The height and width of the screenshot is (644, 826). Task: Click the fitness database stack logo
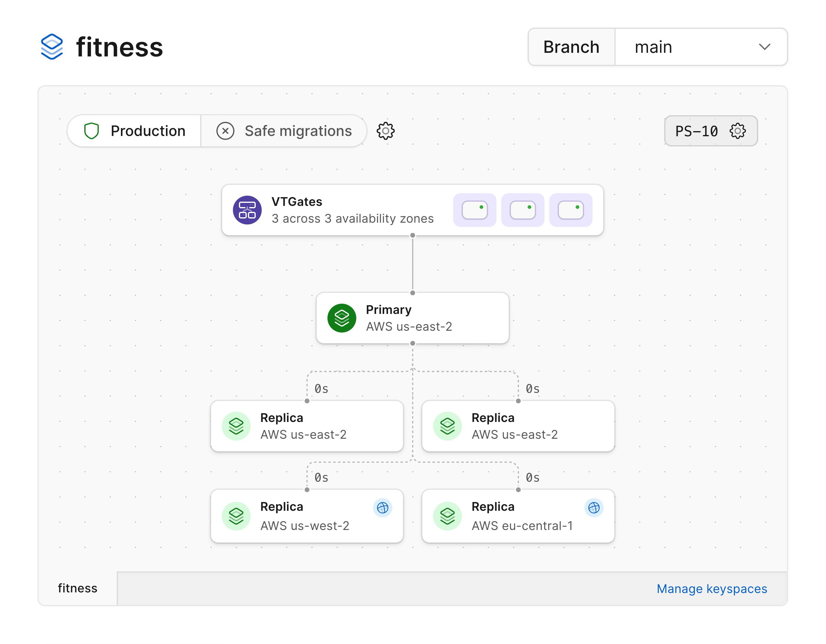pos(52,47)
